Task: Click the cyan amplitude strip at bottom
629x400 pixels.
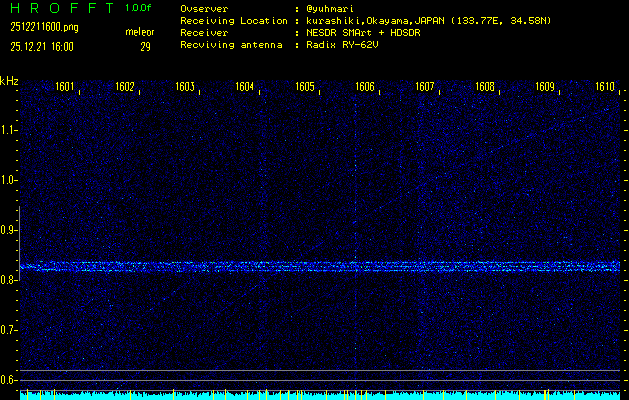Action: pyautogui.click(x=320, y=395)
